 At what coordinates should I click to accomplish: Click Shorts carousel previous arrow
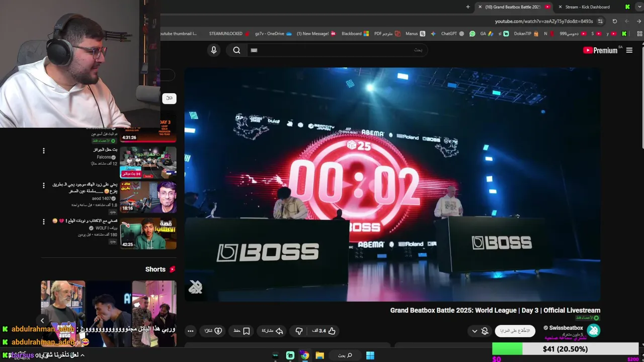tap(42, 320)
